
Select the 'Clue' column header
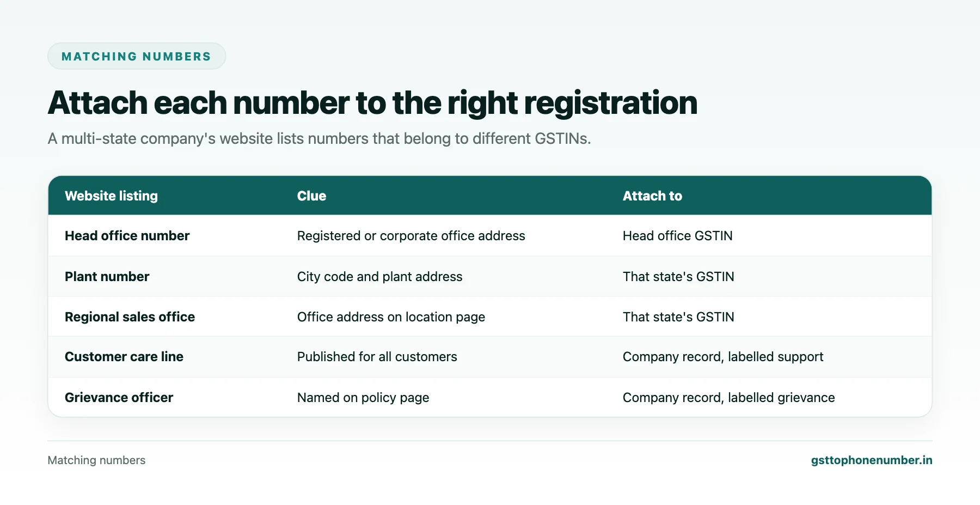[x=311, y=196]
